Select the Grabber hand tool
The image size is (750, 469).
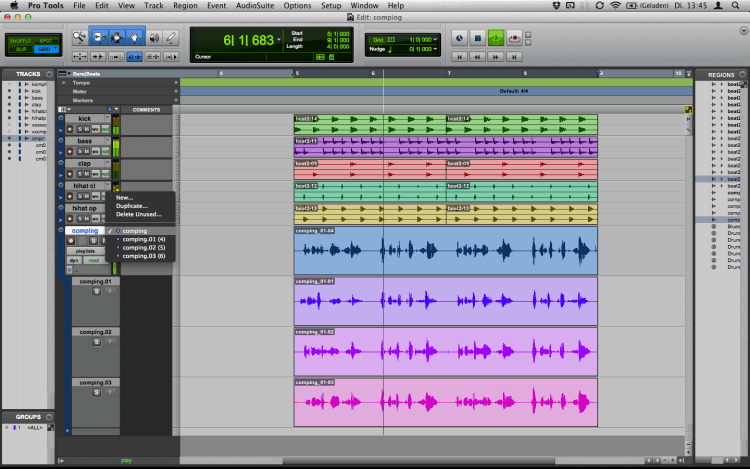pos(135,37)
